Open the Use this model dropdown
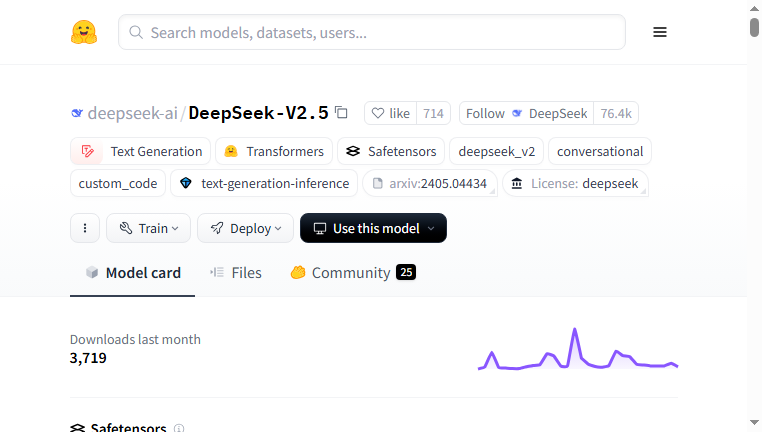The image size is (762, 432). [x=373, y=228]
